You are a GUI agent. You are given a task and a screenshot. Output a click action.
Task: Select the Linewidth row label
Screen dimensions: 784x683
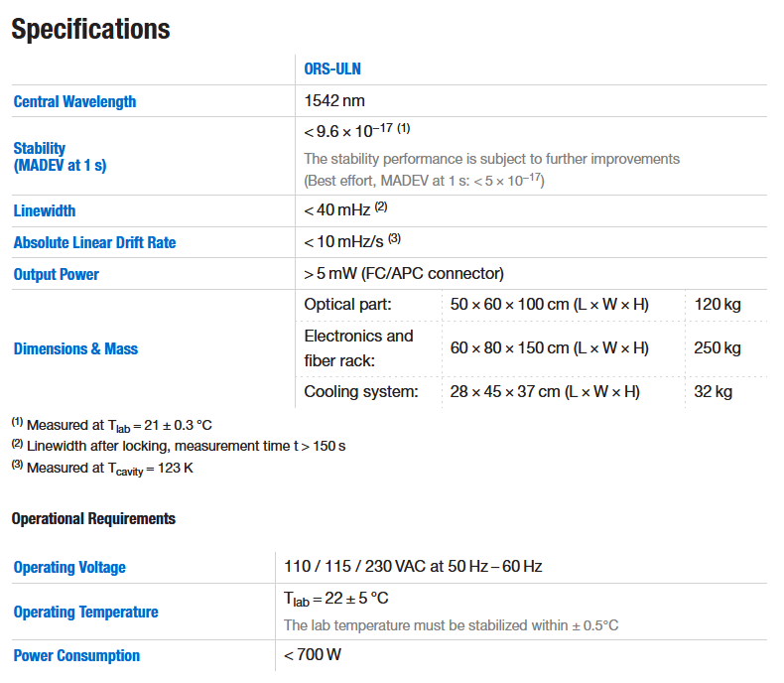pyautogui.click(x=45, y=210)
